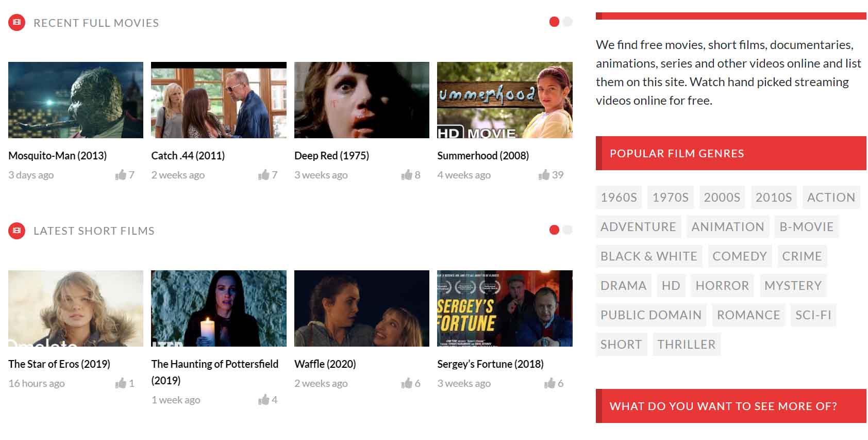Open the Waffle (2020) title link
868x440 pixels.
[325, 364]
